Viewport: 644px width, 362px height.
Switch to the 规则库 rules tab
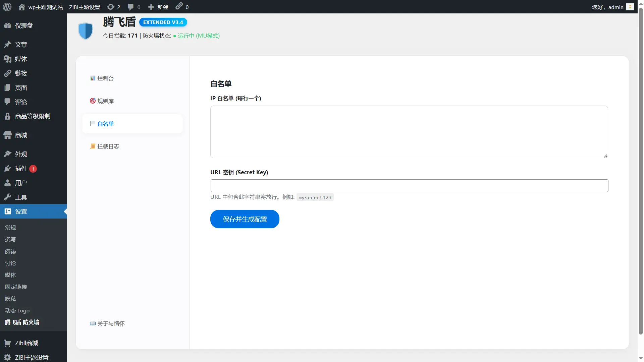tap(105, 101)
